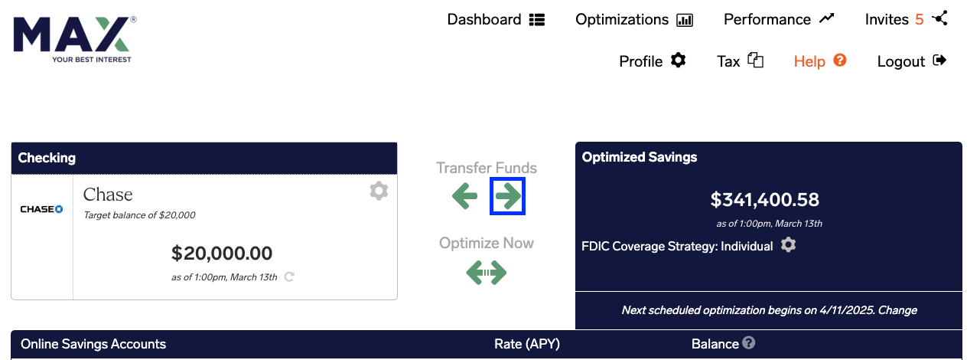Image resolution: width=980 pixels, height=360 pixels.
Task: Click the Checking panel title
Action: 47,158
